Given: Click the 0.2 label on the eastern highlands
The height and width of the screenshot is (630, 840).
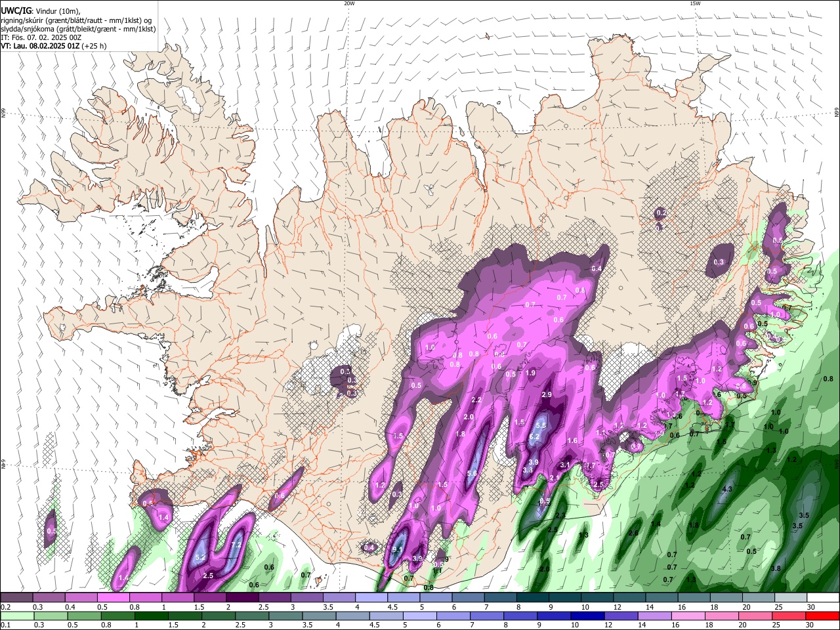Looking at the screenshot, I should 661,213.
